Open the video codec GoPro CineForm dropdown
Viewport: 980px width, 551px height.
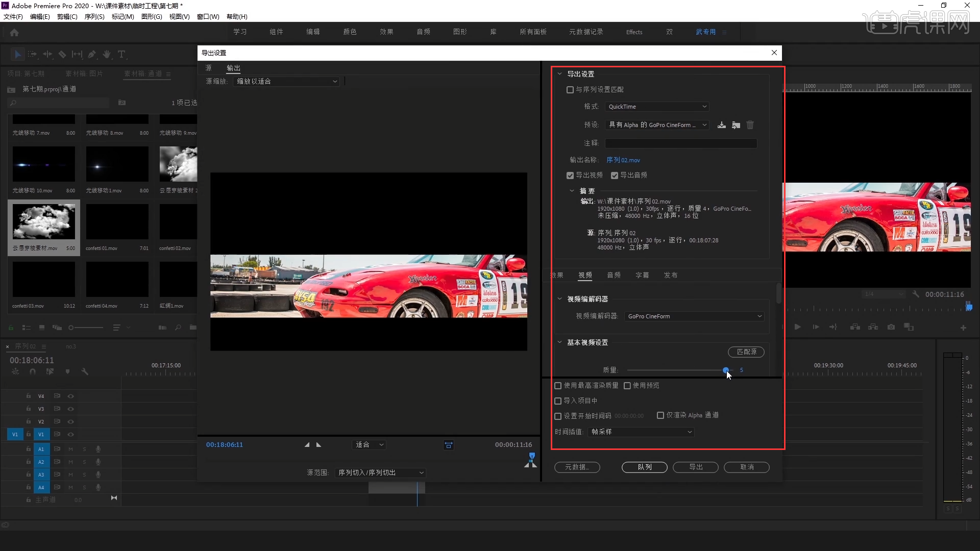click(x=694, y=316)
